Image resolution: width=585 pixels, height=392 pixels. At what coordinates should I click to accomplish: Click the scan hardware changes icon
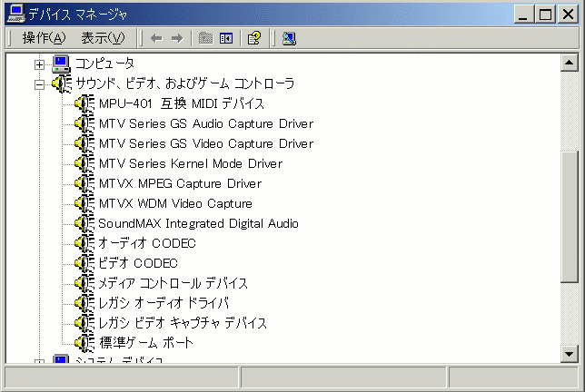point(289,38)
